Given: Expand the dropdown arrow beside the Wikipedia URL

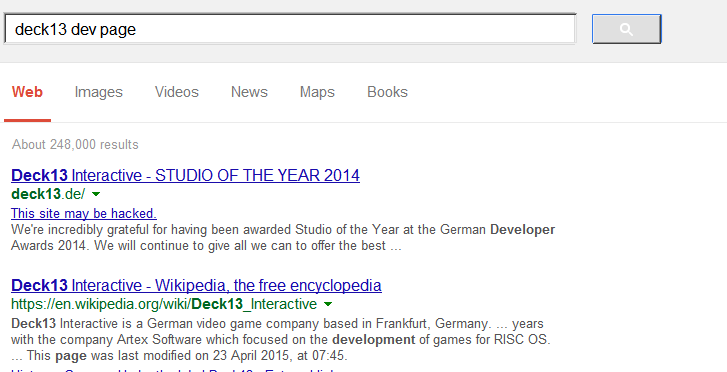Looking at the screenshot, I should 328,304.
